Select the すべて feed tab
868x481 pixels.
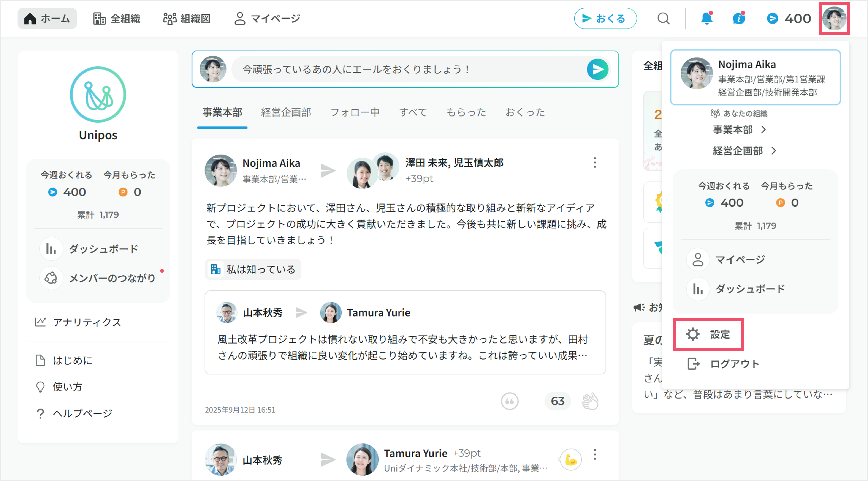click(413, 112)
